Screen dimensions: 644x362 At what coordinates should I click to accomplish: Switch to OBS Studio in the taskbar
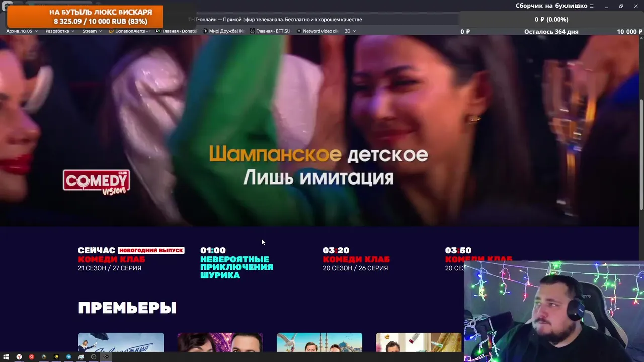coord(94,357)
